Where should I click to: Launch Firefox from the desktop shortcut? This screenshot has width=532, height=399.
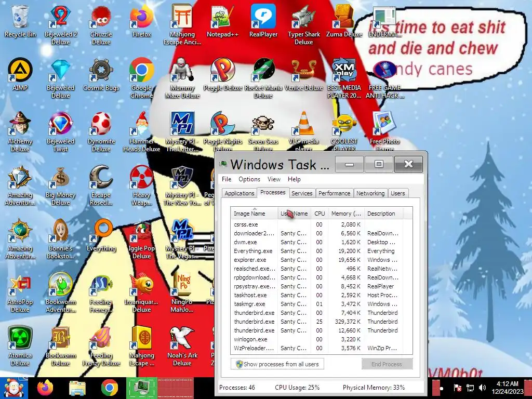pos(141,21)
